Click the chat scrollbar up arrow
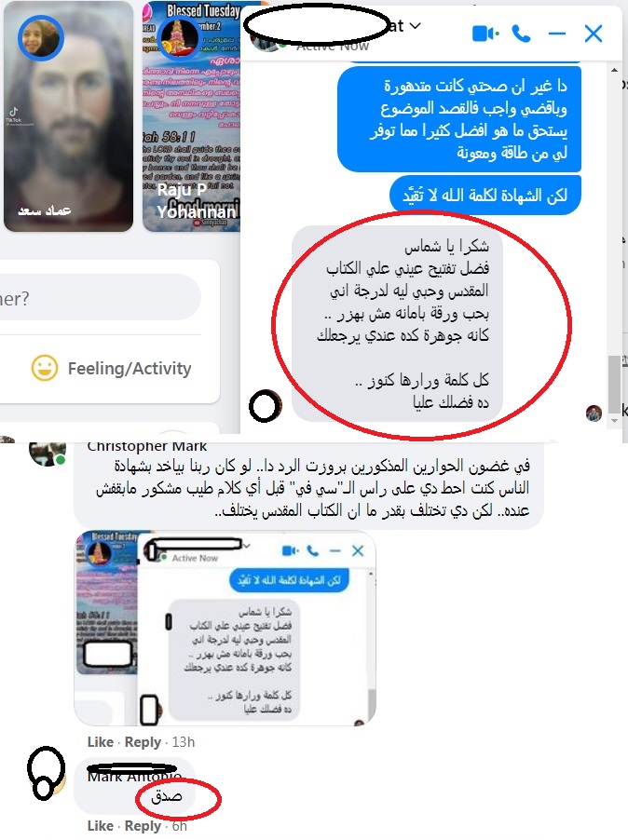This screenshot has height=840, width=628. point(614,70)
